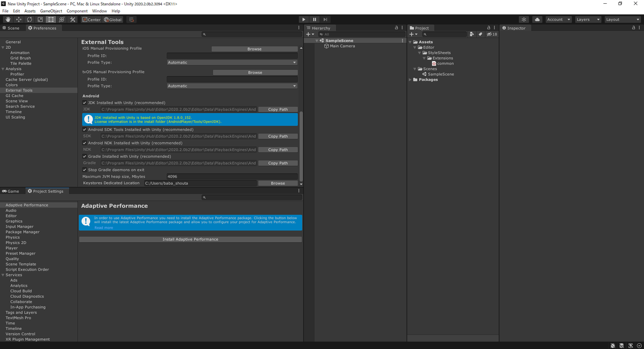Open the Layout dropdown
Screen dimensions: 644x349
click(623, 19)
